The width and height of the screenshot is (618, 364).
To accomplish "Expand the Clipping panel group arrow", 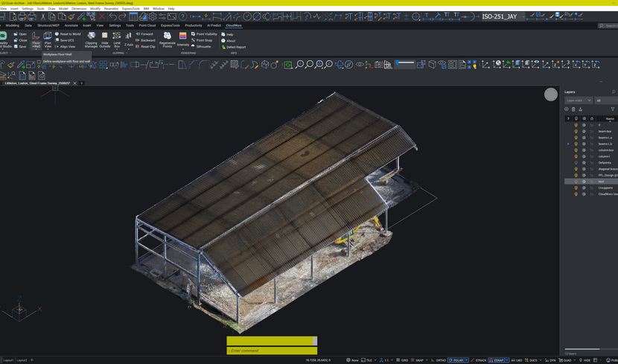I will pos(126,53).
